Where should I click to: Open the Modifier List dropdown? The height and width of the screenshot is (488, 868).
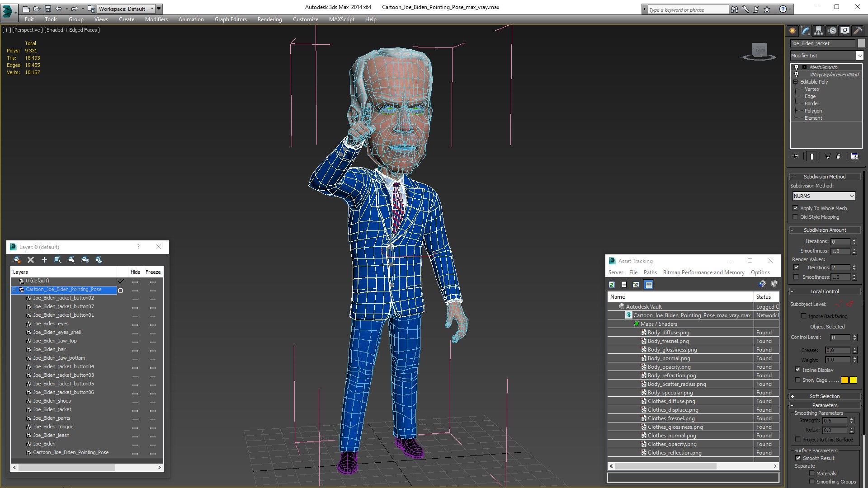859,56
